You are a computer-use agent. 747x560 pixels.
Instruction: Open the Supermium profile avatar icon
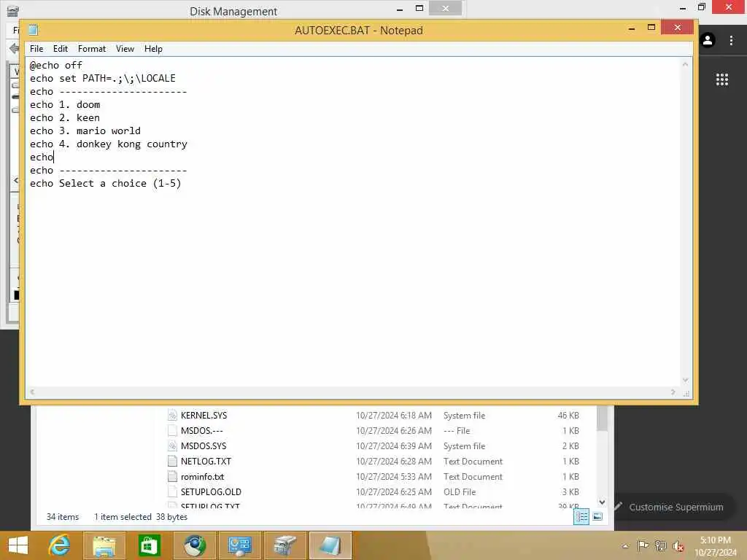click(708, 40)
